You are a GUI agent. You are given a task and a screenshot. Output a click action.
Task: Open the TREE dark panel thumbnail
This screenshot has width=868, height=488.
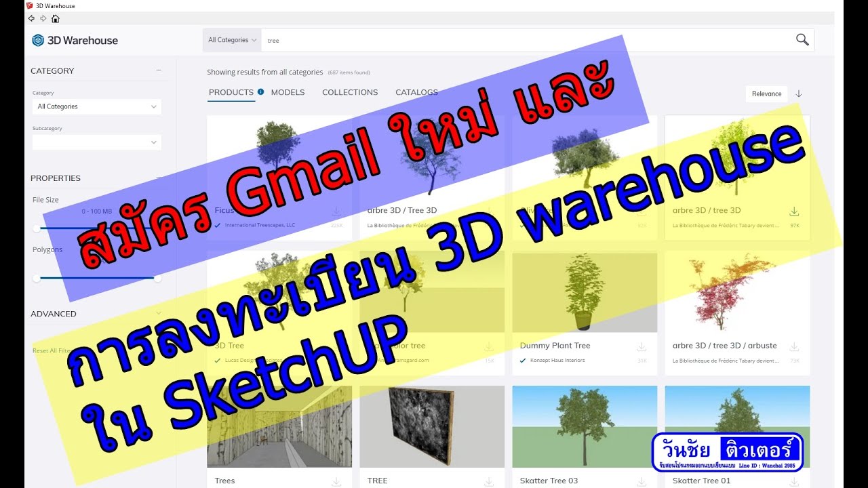click(x=432, y=426)
